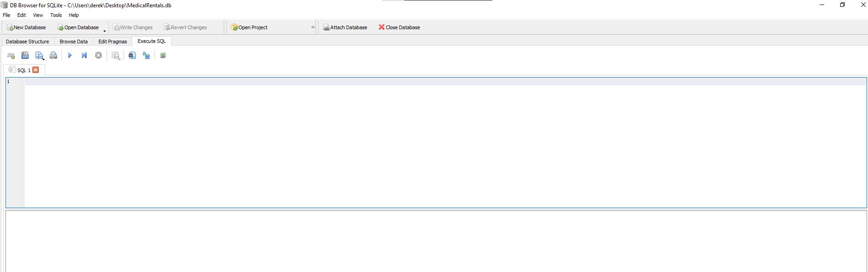
Task: Click Close Database toolbar button
Action: click(399, 27)
